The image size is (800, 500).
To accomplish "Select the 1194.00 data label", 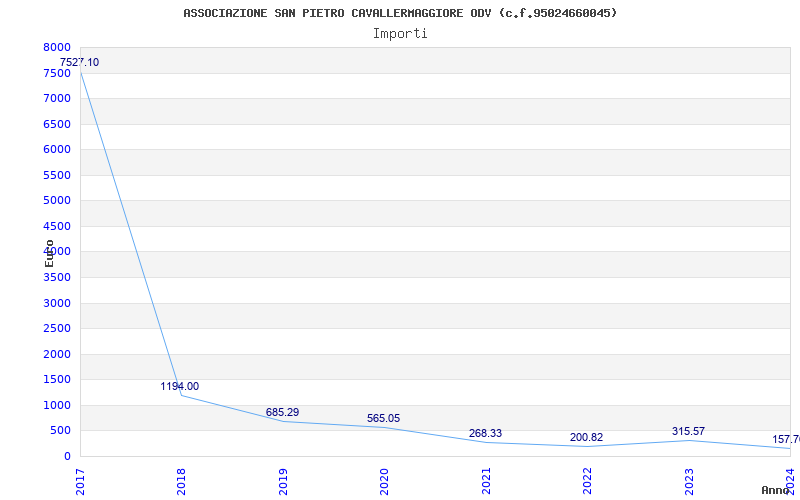I will (x=180, y=386).
